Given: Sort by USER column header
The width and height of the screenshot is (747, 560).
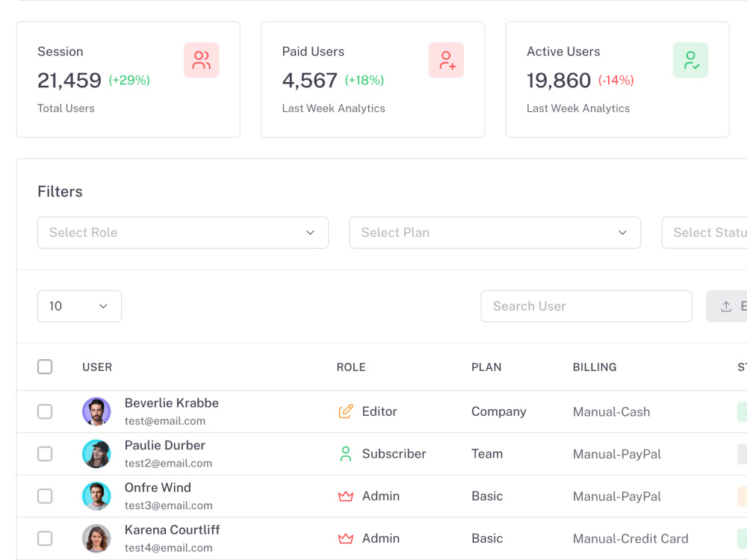Looking at the screenshot, I should [97, 367].
